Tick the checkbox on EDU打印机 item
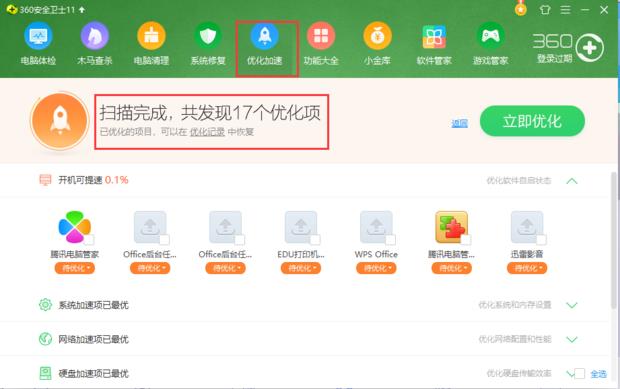 point(315,240)
